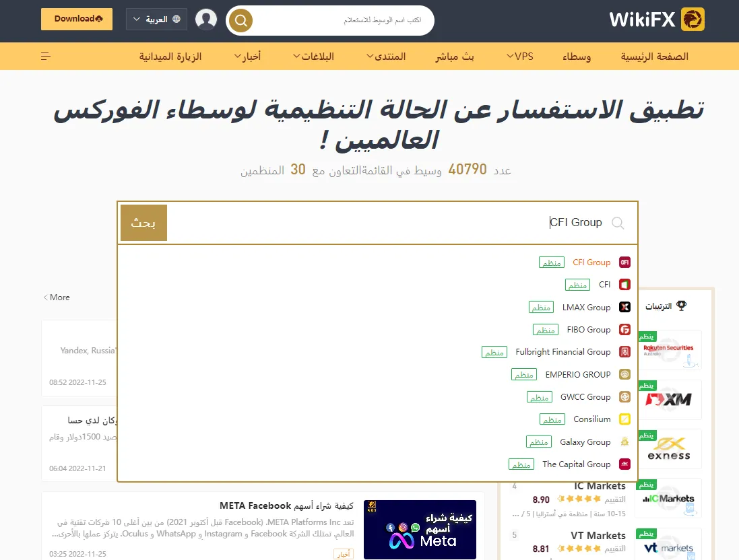Open the Meta stock article thumbnail
The width and height of the screenshot is (739, 560).
[x=420, y=530]
